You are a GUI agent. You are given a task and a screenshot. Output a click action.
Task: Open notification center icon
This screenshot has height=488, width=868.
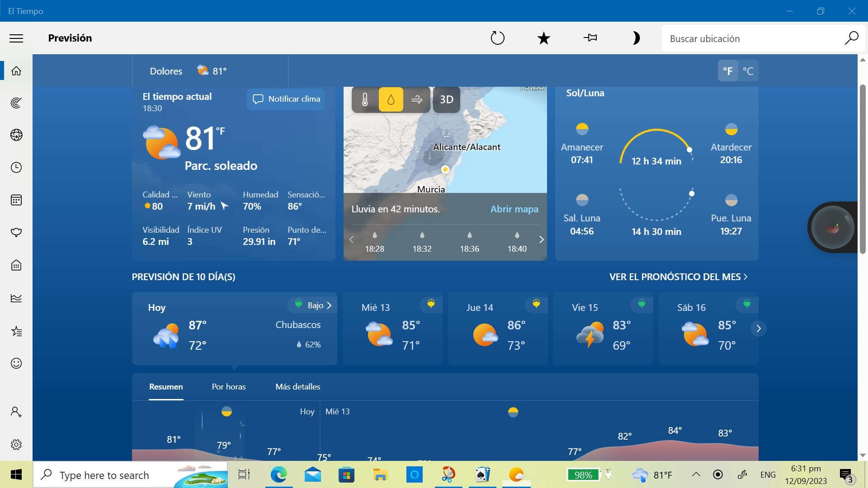(846, 475)
